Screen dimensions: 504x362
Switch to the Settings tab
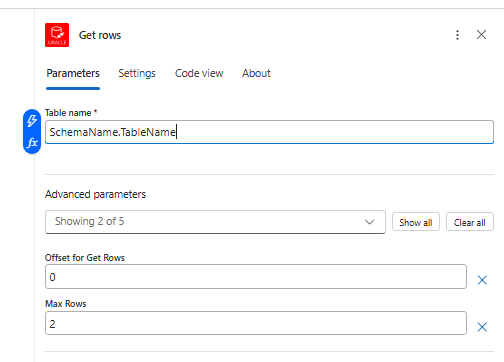137,73
